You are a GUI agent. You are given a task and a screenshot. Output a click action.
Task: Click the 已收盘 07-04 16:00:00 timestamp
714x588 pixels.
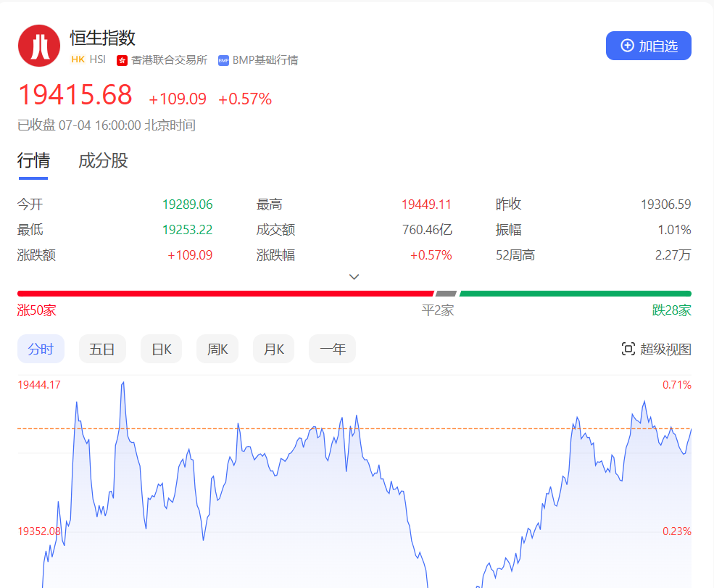(107, 125)
